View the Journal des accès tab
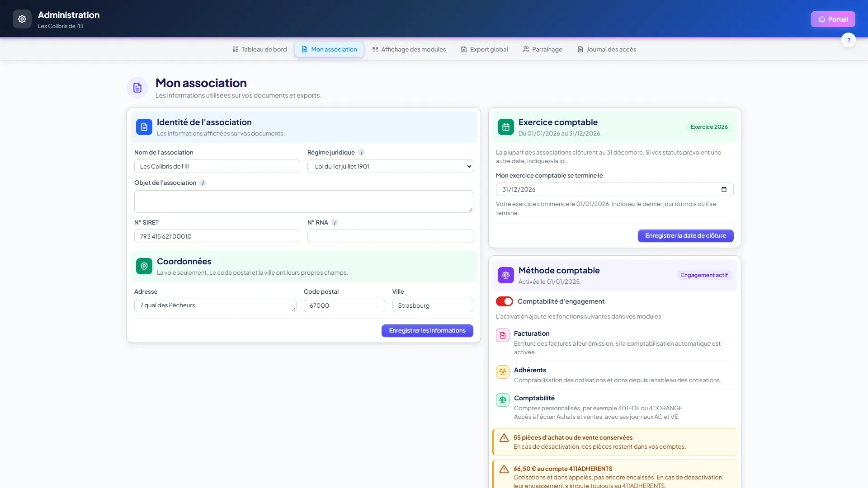The image size is (868, 488). click(x=607, y=50)
